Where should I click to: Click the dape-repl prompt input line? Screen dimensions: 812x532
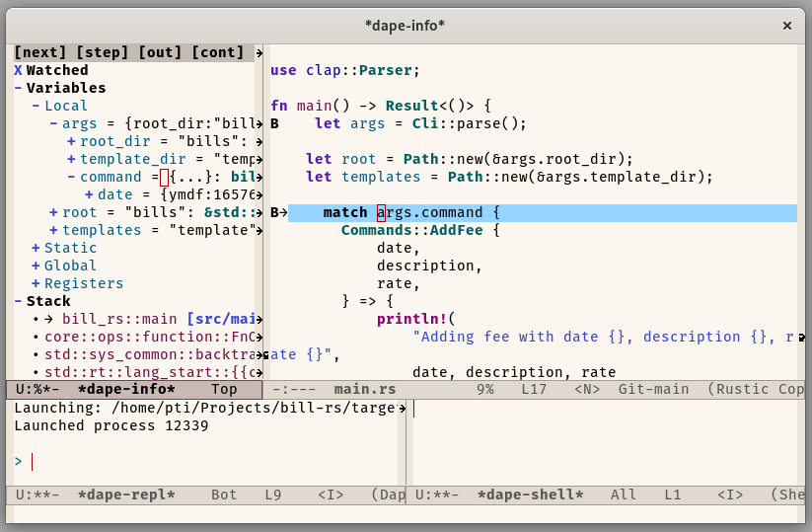tap(206, 461)
